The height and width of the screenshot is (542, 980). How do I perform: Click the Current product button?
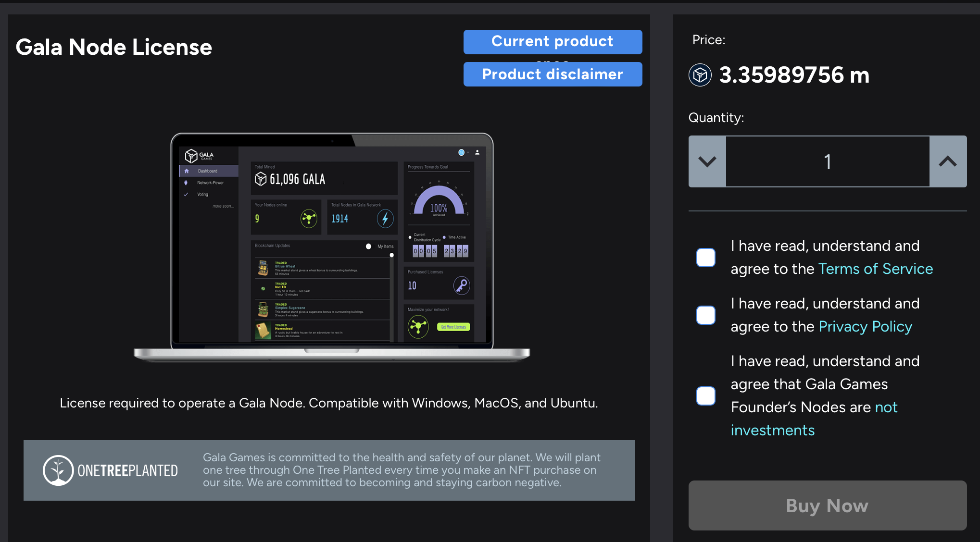[x=553, y=42]
